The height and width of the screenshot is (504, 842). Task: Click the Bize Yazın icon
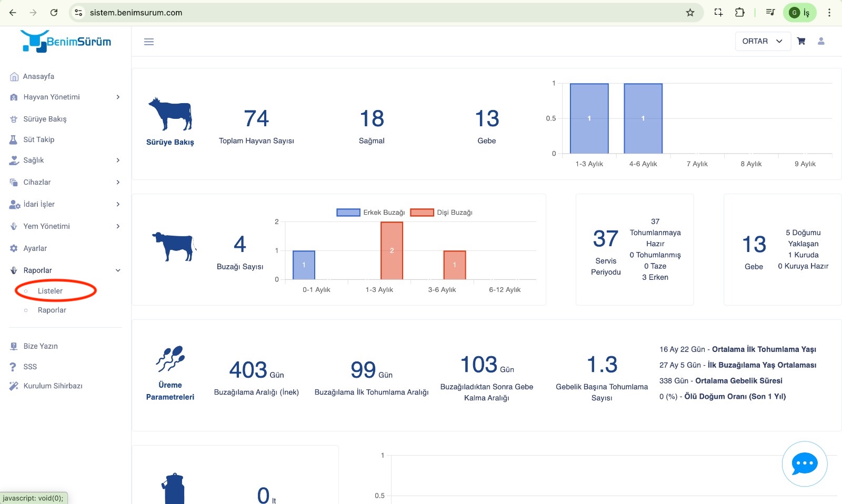tap(14, 346)
